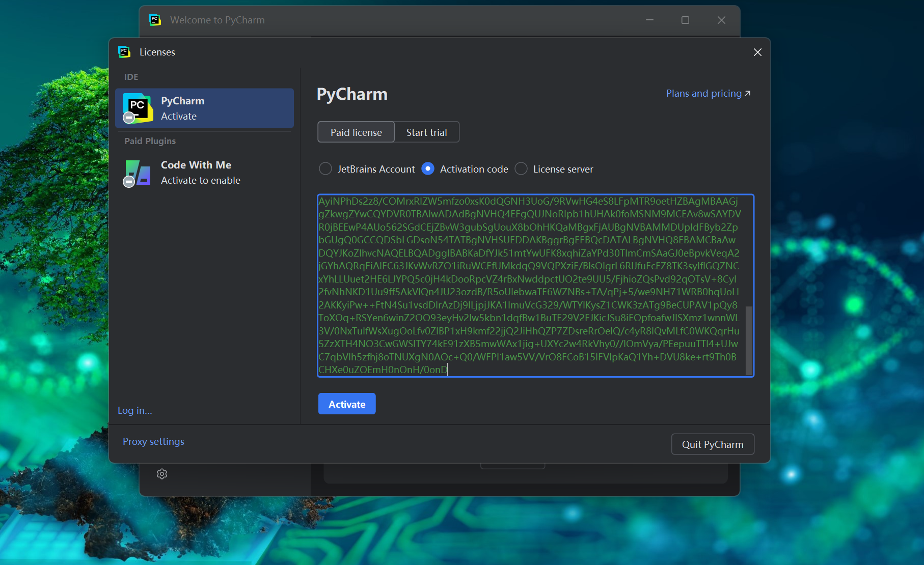
Task: Close the Licenses dialog
Action: pos(757,52)
